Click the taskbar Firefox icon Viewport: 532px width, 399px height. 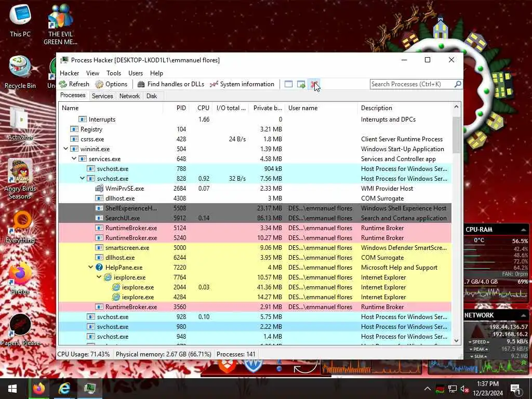(39, 389)
